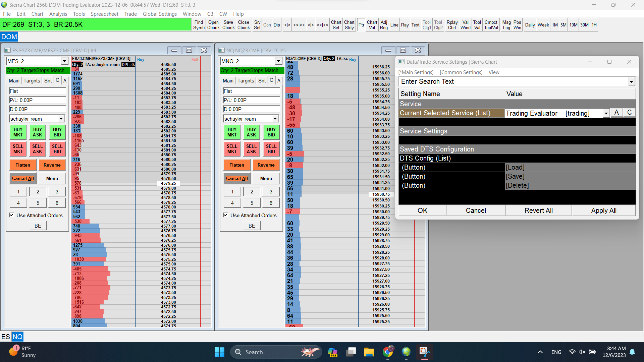
Task: Click the 4579.25 price cell in ES ladder
Action: (x=168, y=183)
